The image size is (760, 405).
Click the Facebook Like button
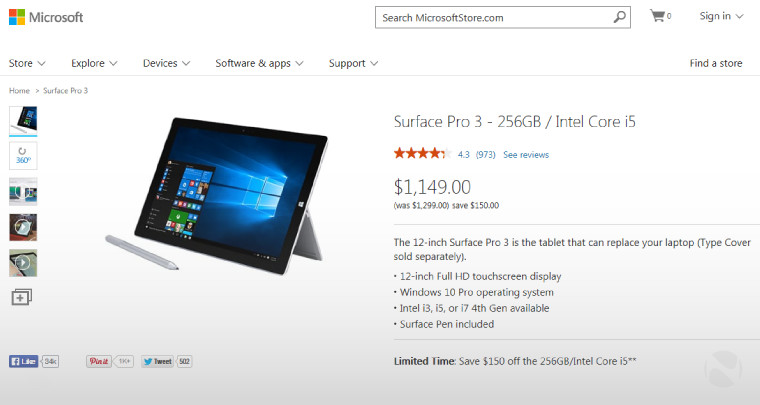[x=23, y=361]
